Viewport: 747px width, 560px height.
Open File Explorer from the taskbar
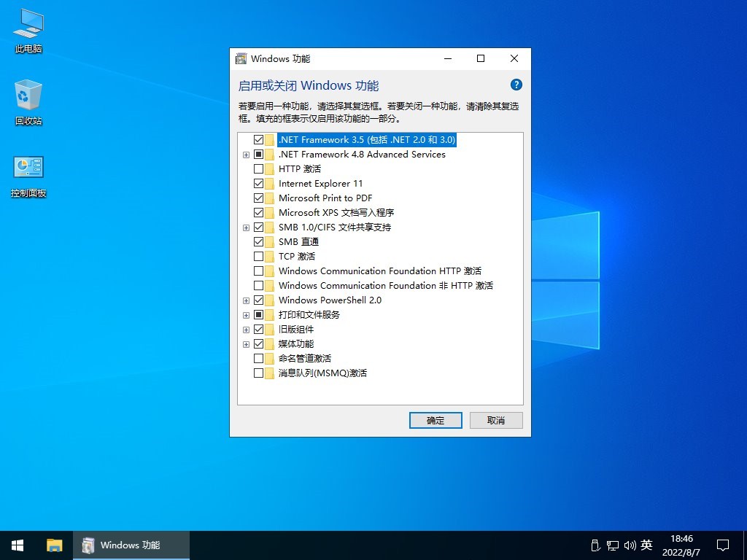[x=55, y=545]
